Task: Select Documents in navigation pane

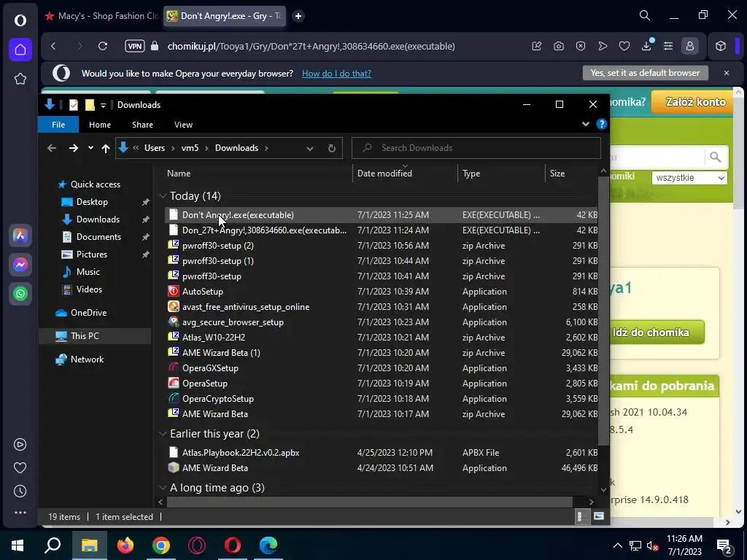Action: click(98, 237)
